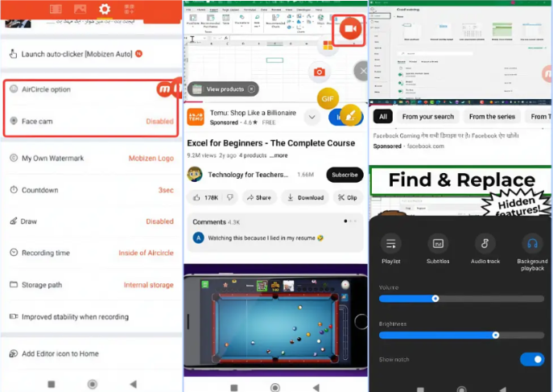Start recording with red video camera button
Viewport: 553px width, 392px height.
click(350, 29)
